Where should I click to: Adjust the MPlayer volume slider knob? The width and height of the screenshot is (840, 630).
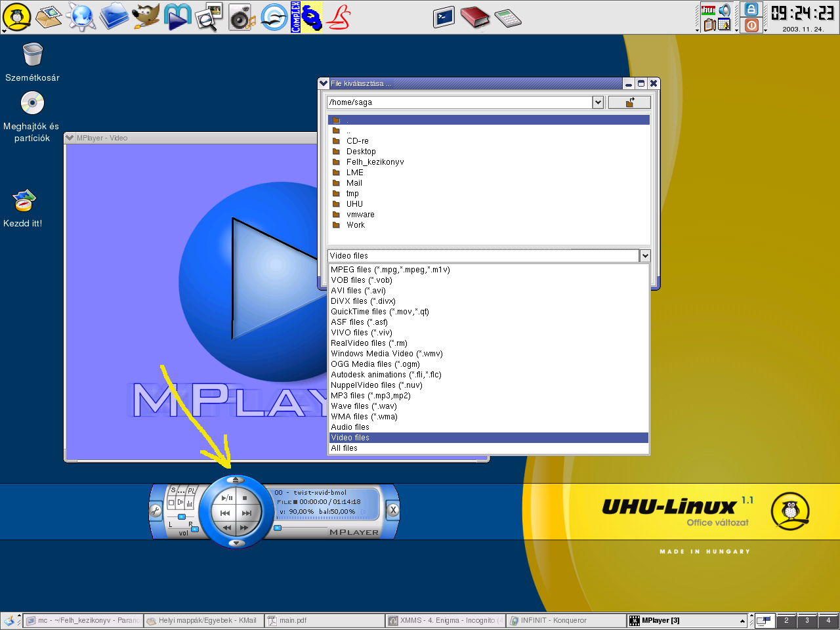195,529
